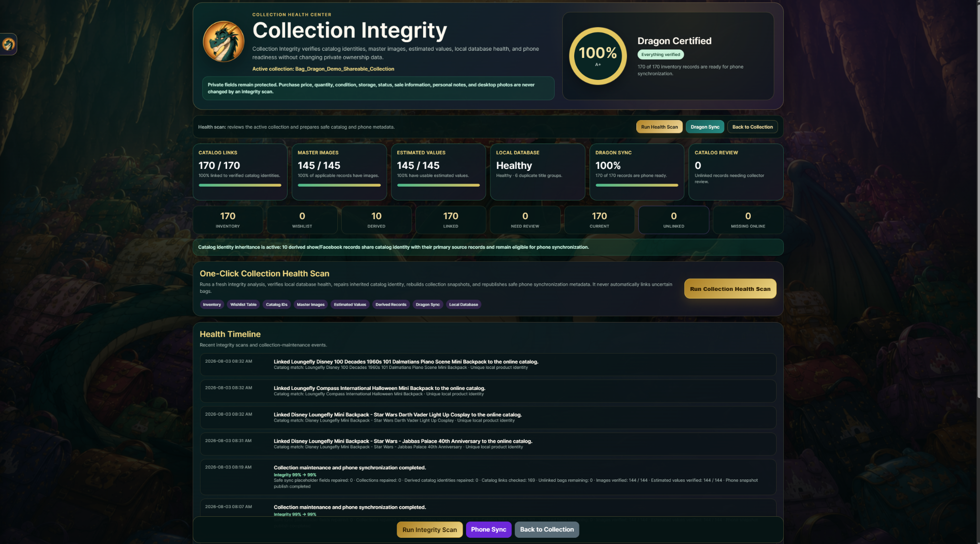Click the gold Run Health Scan button
This screenshot has height=544, width=980.
(x=659, y=127)
